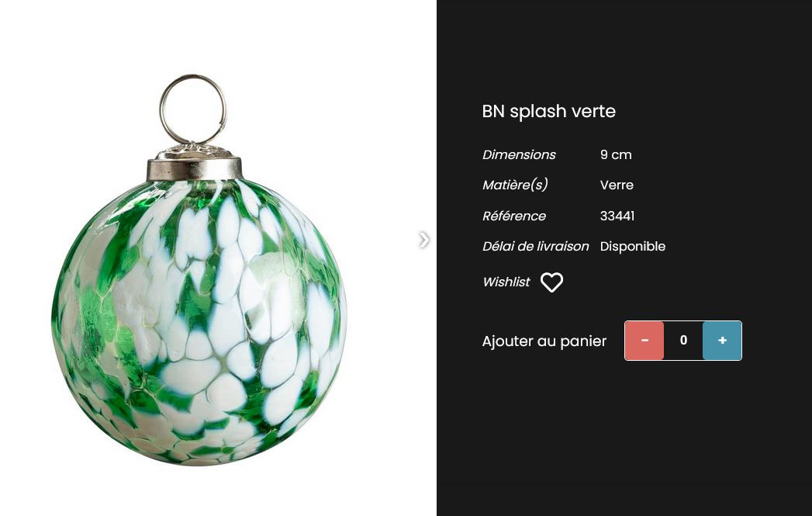Select the Matière(s) label
This screenshot has width=812, height=516.
(x=515, y=185)
